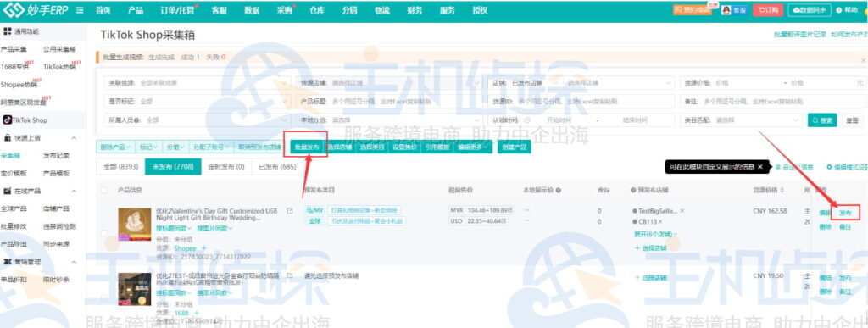Click the 通用功能 grid icon

coord(7,31)
